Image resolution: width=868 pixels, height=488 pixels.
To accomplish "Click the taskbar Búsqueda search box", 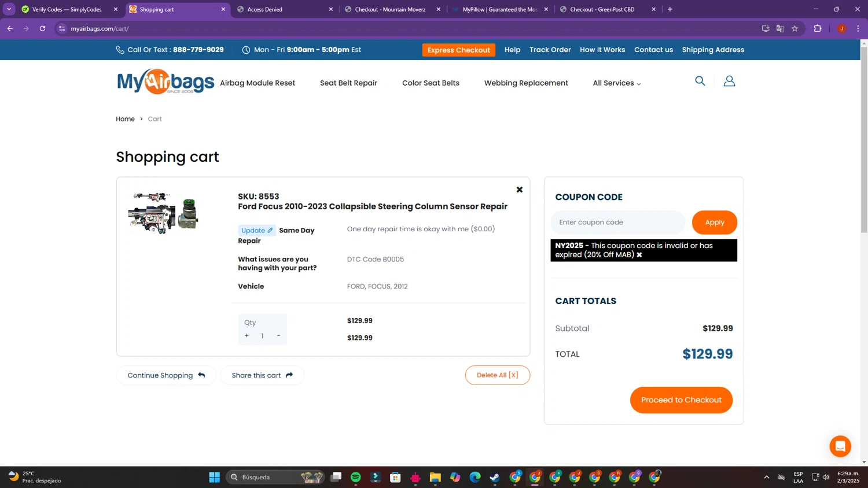I will [275, 477].
